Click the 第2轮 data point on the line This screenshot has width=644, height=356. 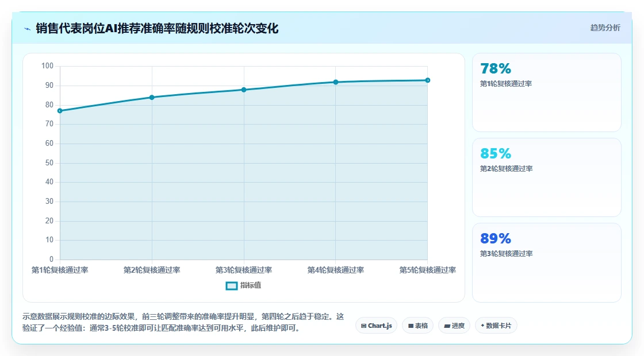click(x=152, y=97)
